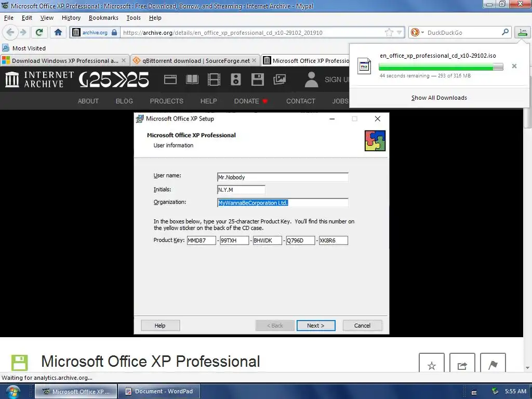Click the padlock site security icon
Image resolution: width=532 pixels, height=399 pixels.
point(114,32)
